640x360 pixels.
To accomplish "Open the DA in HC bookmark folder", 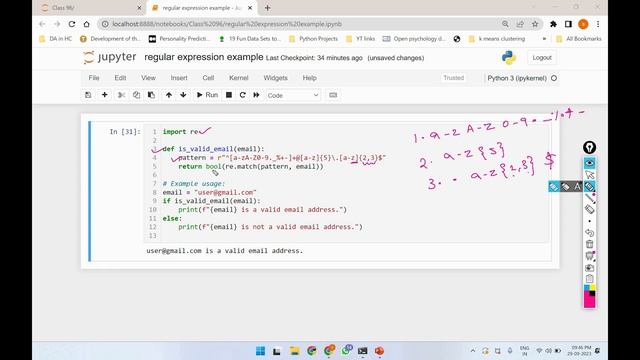I will pos(55,39).
